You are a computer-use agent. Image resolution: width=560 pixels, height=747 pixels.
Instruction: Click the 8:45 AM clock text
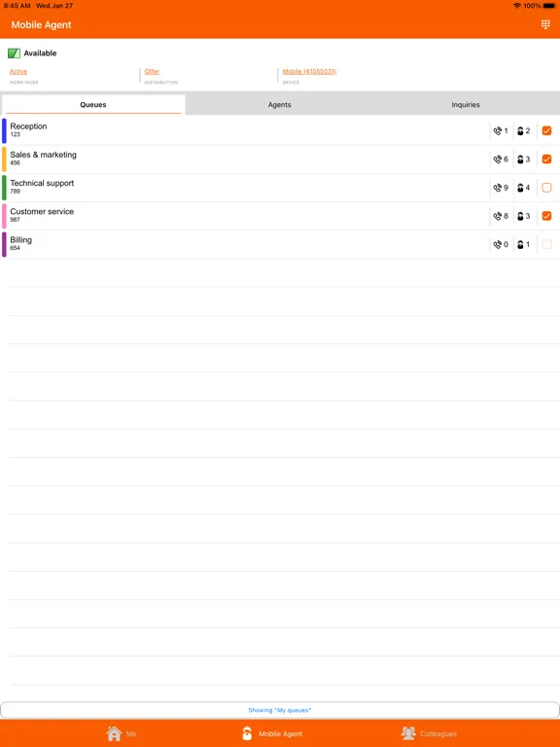pos(17,6)
